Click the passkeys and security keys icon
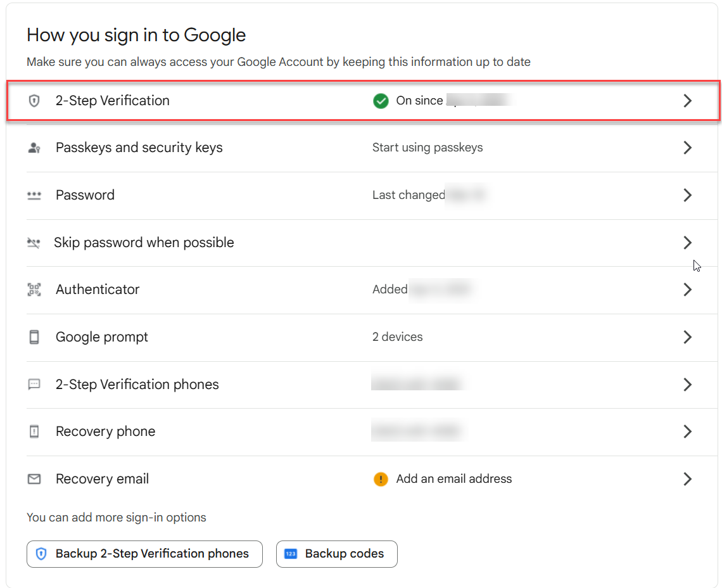The height and width of the screenshot is (588, 722). (34, 148)
